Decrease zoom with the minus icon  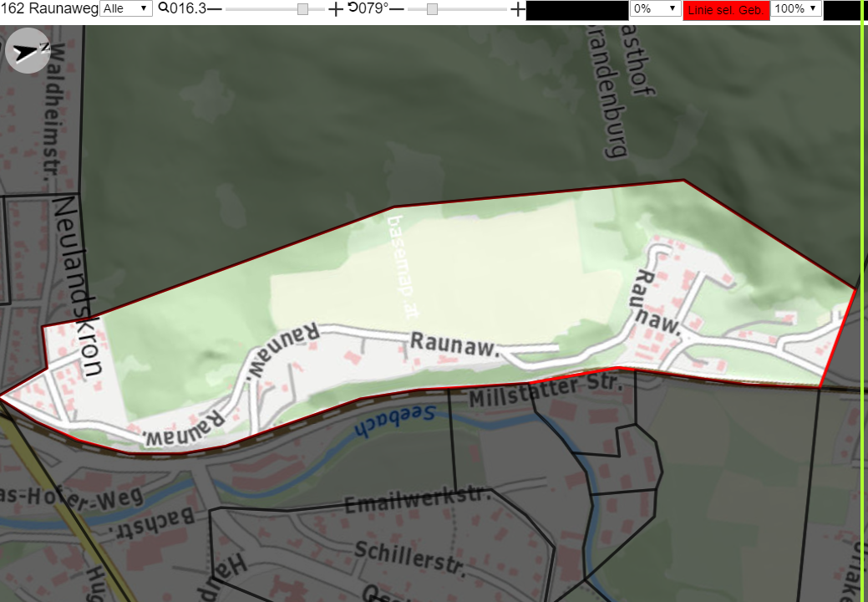pos(214,9)
